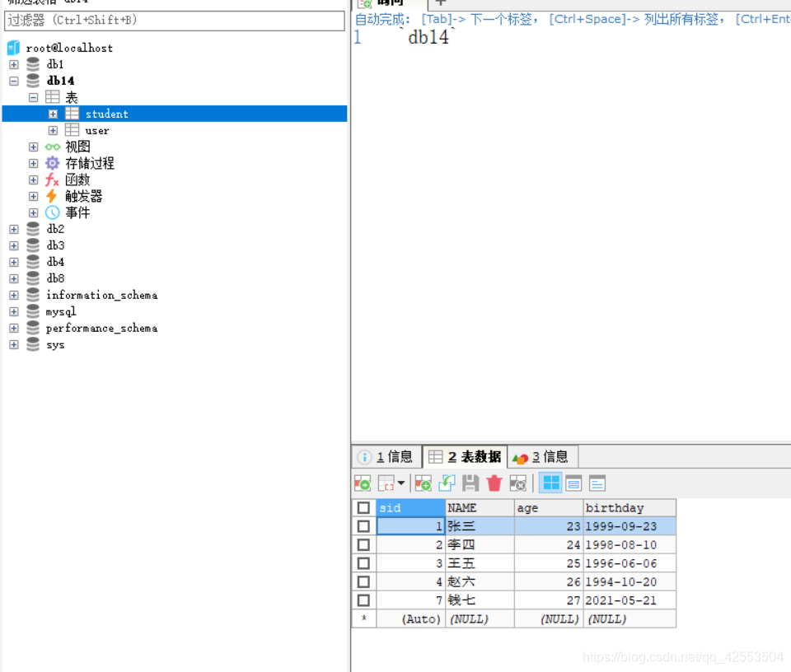
Task: Click the 表 tables folder icon
Action: pyautogui.click(x=53, y=97)
